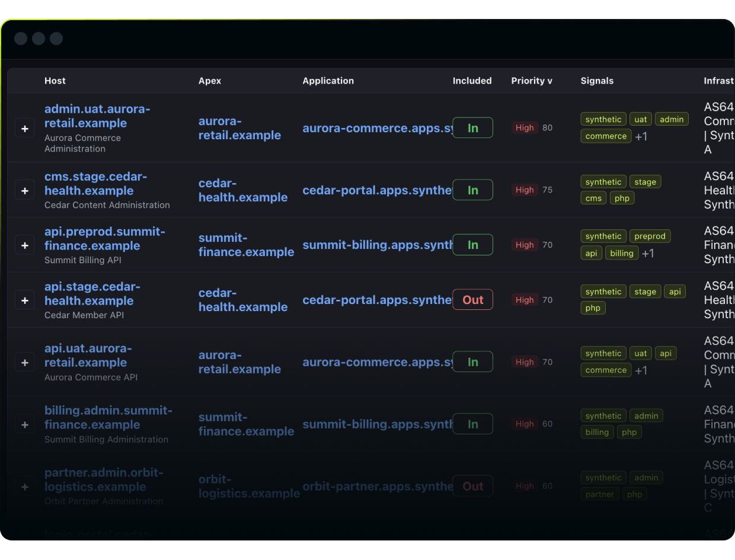Click the billing tag in api.preprod row
Image resolution: width=735 pixels, height=560 pixels.
(622, 253)
